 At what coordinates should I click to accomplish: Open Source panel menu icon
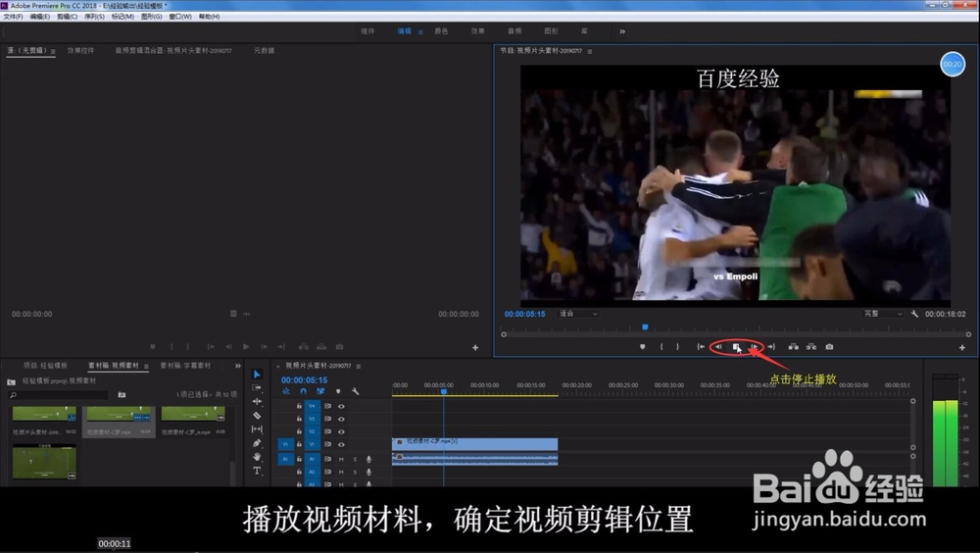(x=53, y=51)
